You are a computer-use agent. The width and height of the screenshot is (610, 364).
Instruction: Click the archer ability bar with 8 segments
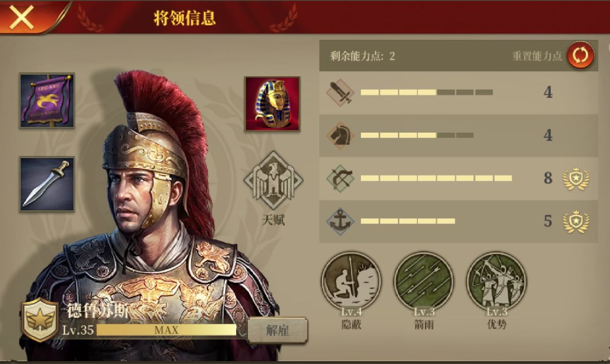pyautogui.click(x=436, y=178)
